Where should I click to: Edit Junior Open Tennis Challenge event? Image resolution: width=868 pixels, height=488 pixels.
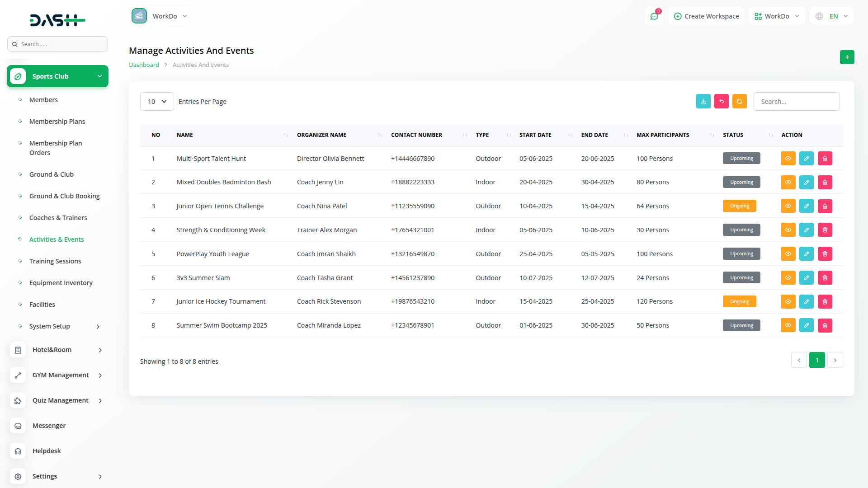pyautogui.click(x=807, y=206)
